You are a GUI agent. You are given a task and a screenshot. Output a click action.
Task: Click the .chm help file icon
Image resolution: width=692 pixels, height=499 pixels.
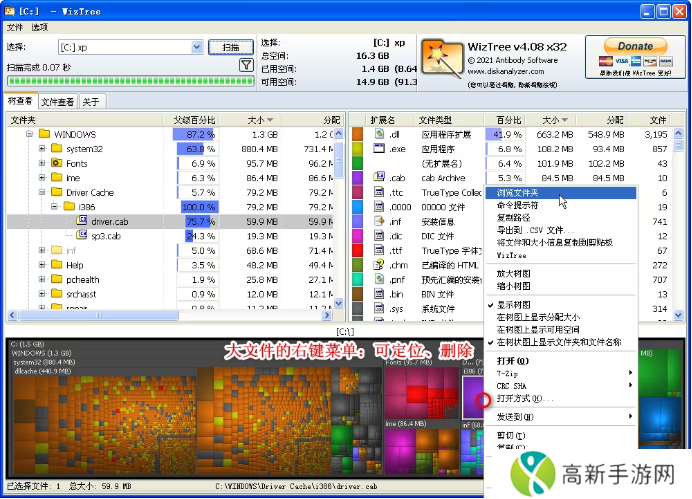click(x=380, y=265)
